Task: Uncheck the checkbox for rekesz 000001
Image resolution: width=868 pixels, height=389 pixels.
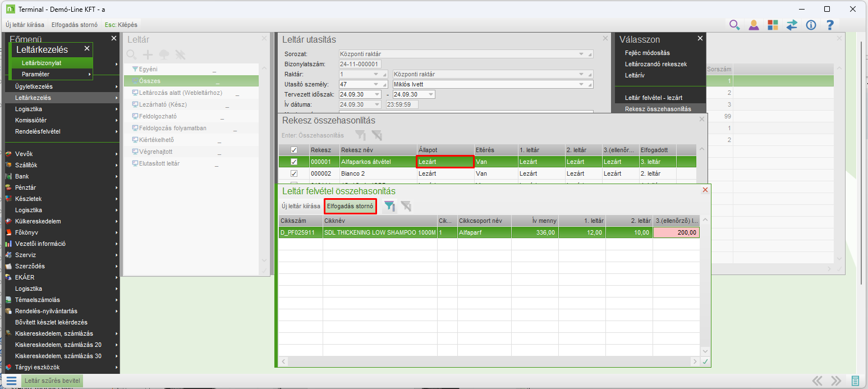Action: [294, 162]
